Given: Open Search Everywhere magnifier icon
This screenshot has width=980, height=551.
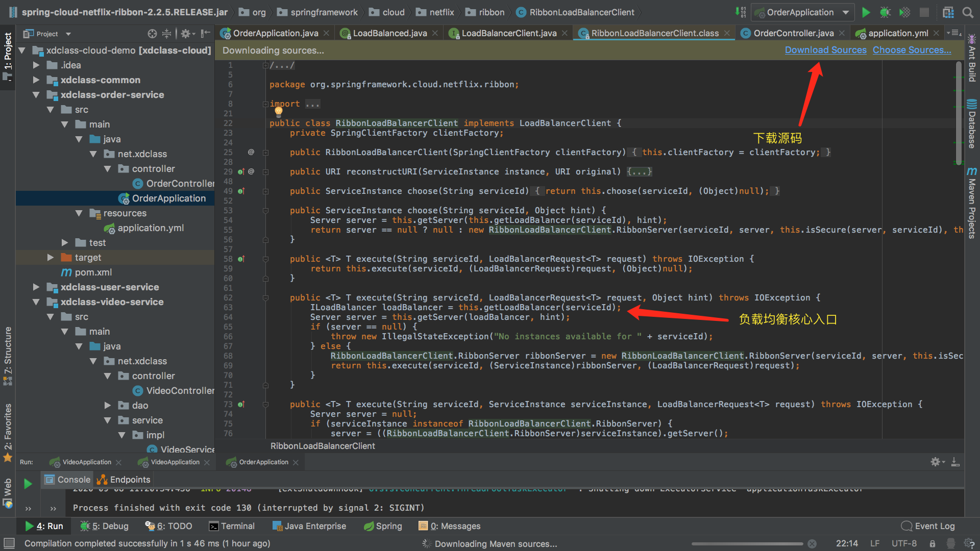Looking at the screenshot, I should [967, 12].
